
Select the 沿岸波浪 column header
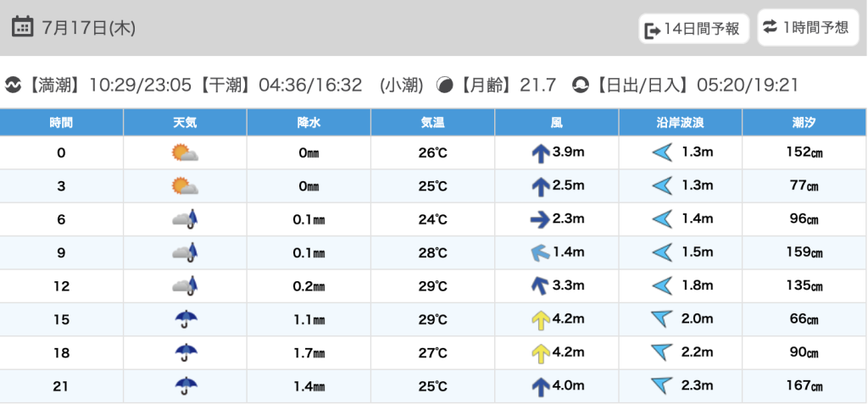pyautogui.click(x=681, y=123)
